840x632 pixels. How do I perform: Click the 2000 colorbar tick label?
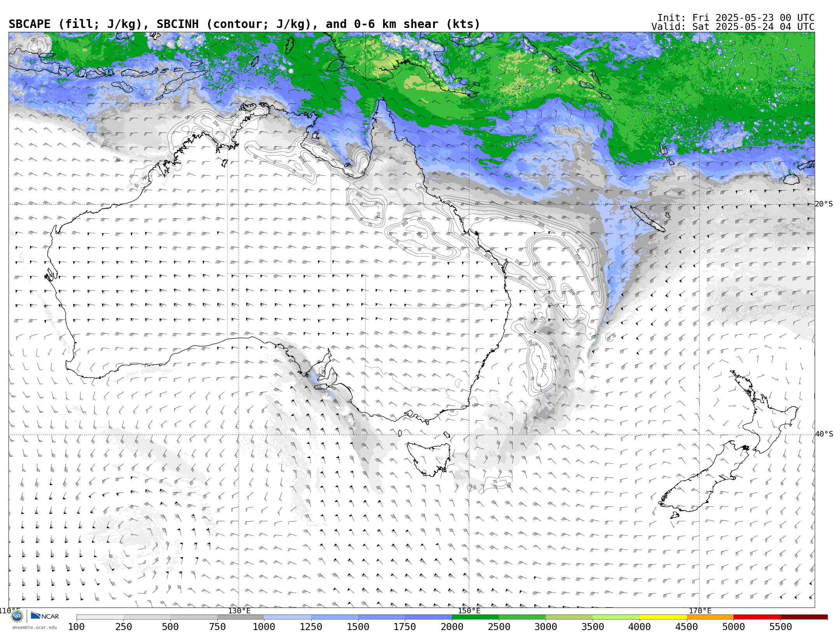tap(452, 627)
